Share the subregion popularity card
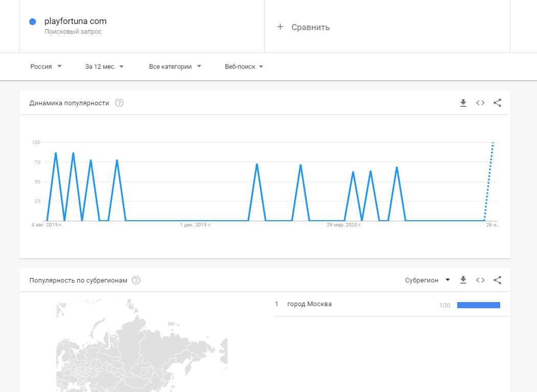The height and width of the screenshot is (392, 537). click(x=497, y=280)
